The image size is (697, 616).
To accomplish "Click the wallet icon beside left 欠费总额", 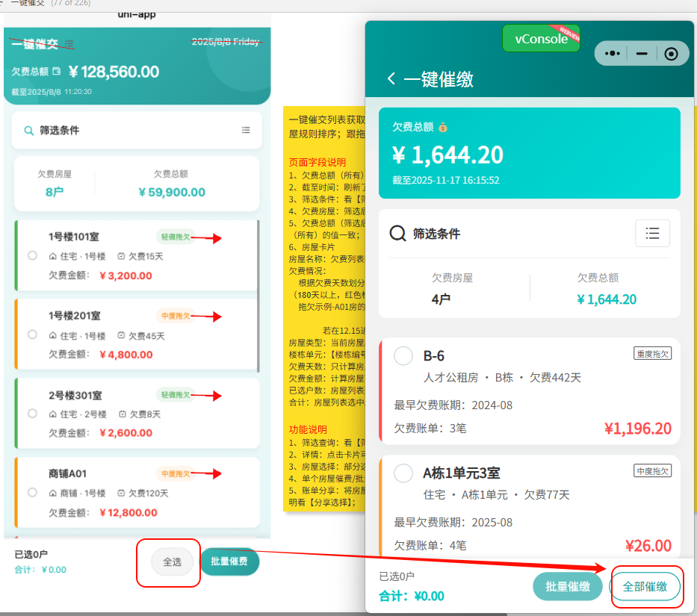I will point(57,72).
